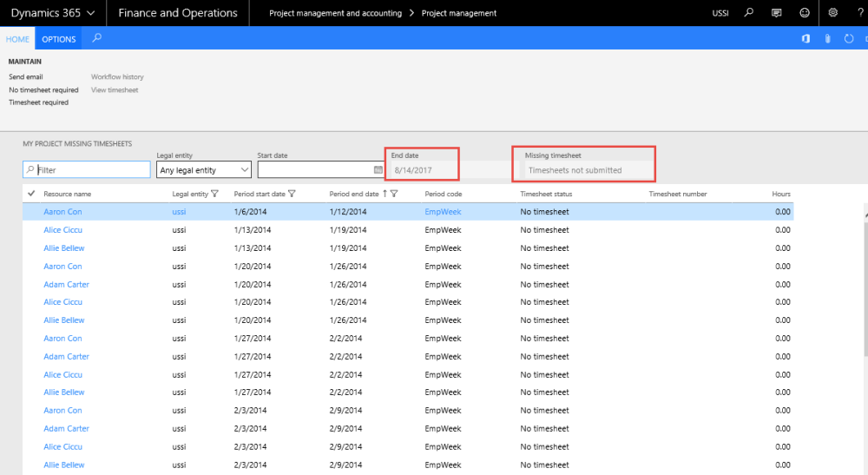
Task: Toggle the select-all checkmark in grid header
Action: tap(32, 194)
